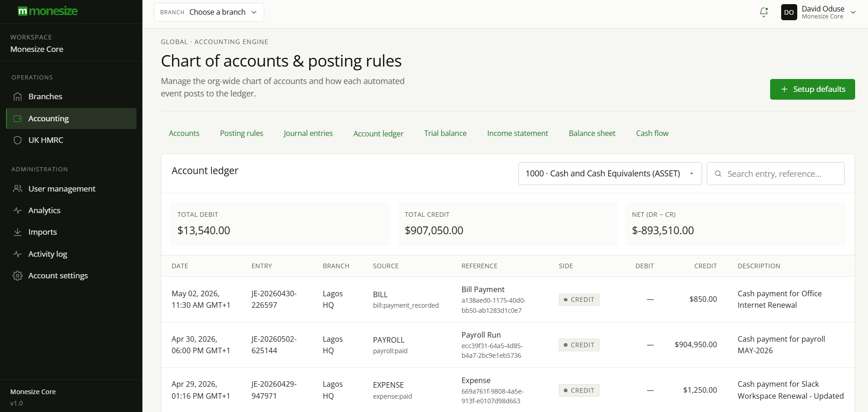Image resolution: width=868 pixels, height=412 pixels.
Task: Open the notifications bell
Action: pos(764,12)
